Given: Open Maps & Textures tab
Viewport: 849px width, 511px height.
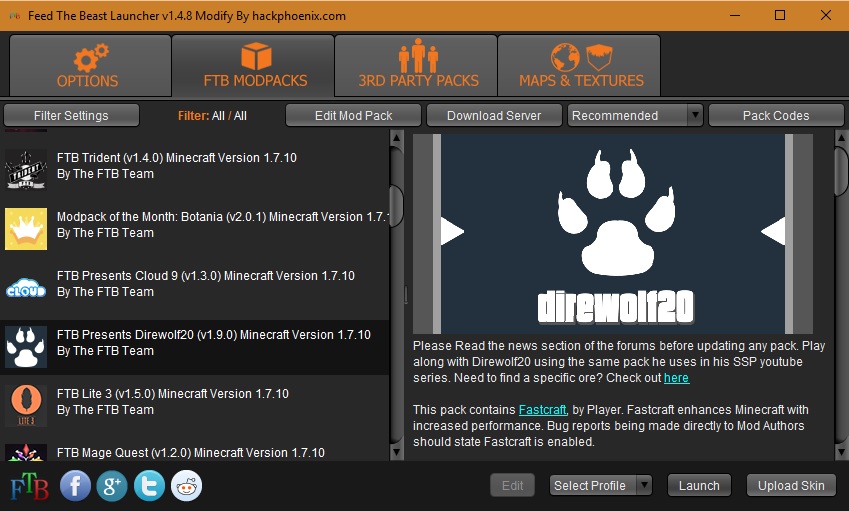Looking at the screenshot, I should pos(579,65).
